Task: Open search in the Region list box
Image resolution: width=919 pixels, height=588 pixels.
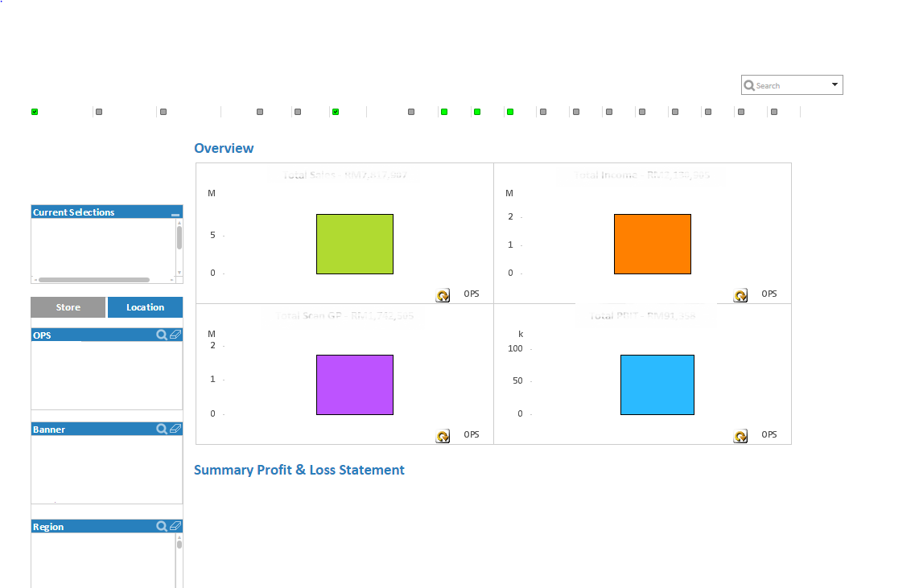Action: [162, 526]
